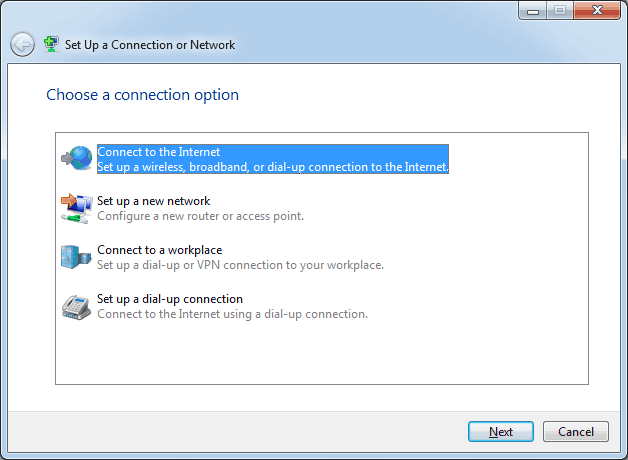Dismiss the wizard with Cancel button
Image resolution: width=628 pixels, height=460 pixels.
point(576,432)
